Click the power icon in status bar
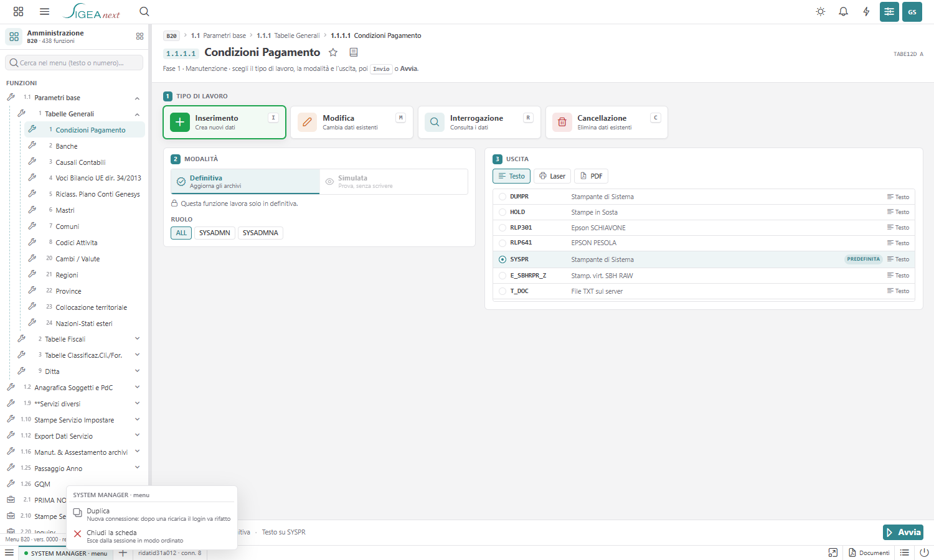This screenshot has height=560, width=934. click(924, 553)
